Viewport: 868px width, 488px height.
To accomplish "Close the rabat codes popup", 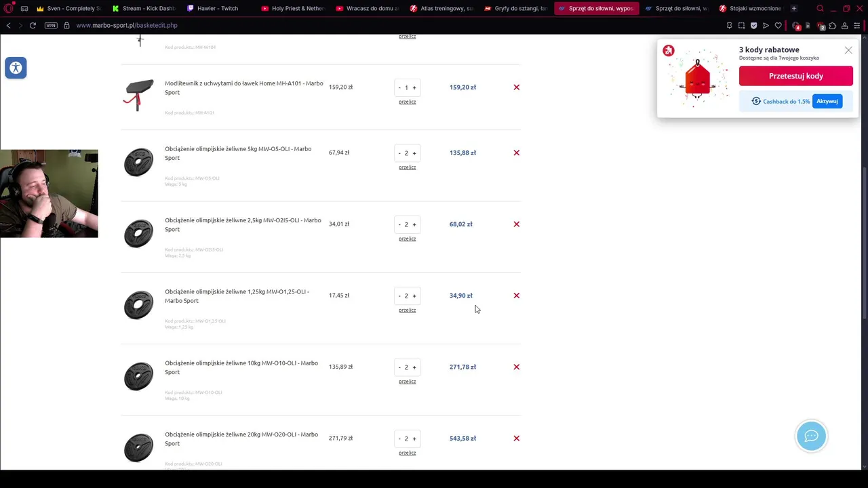I will point(848,50).
